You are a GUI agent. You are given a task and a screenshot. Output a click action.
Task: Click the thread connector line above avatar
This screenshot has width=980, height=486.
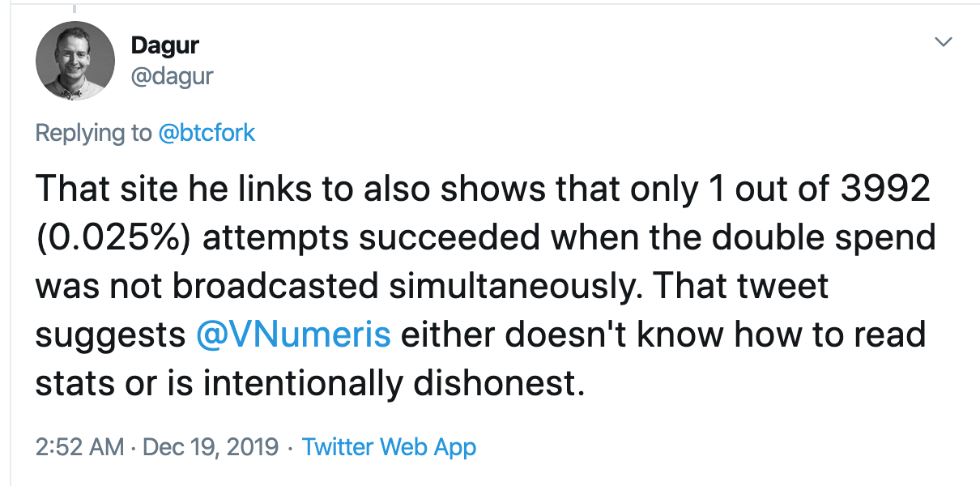click(x=75, y=7)
